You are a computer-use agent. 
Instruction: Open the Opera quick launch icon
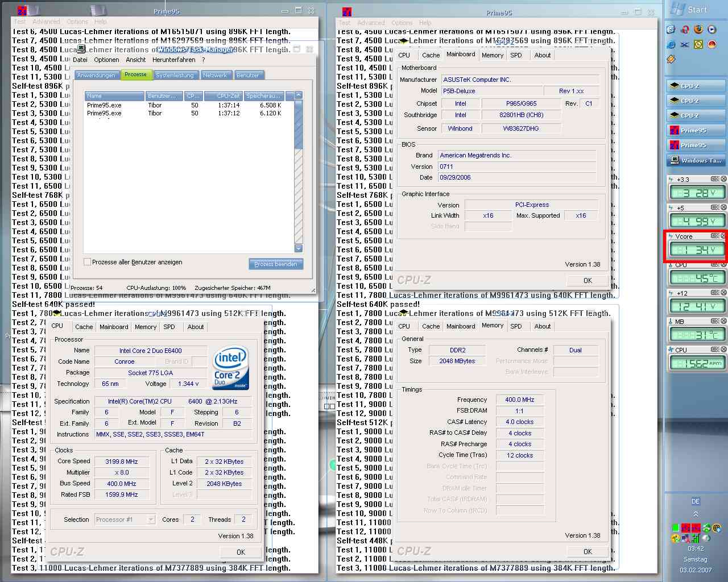686,30
